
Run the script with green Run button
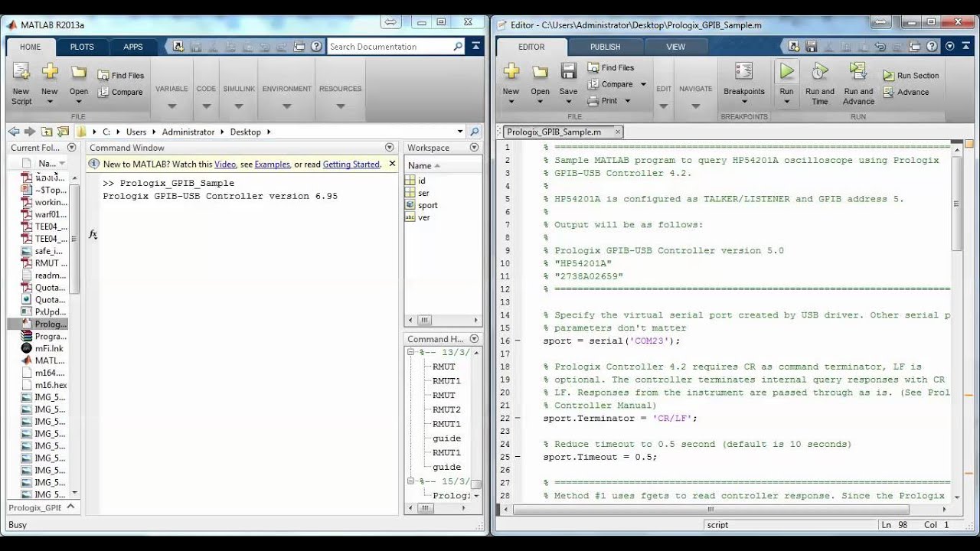(x=786, y=72)
